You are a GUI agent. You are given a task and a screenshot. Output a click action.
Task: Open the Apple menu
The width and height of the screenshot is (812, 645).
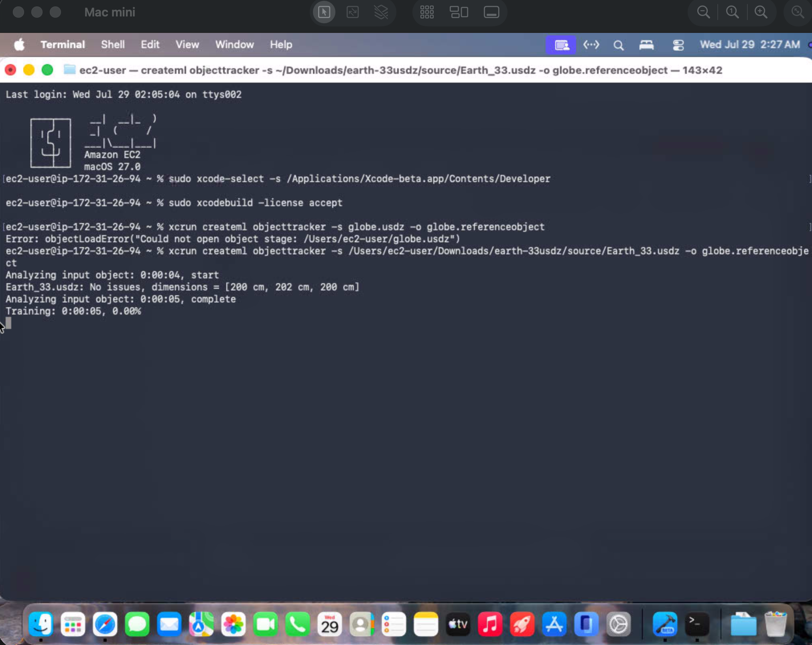(x=19, y=45)
